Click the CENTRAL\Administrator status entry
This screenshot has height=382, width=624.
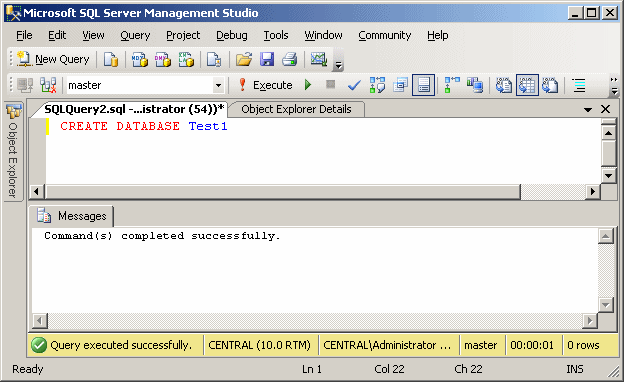click(x=387, y=345)
